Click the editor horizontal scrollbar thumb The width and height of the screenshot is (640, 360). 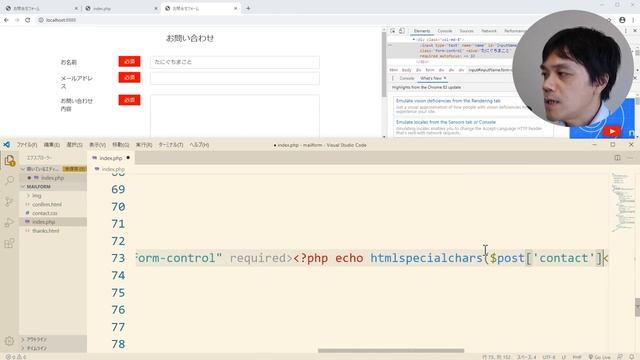(x=391, y=350)
